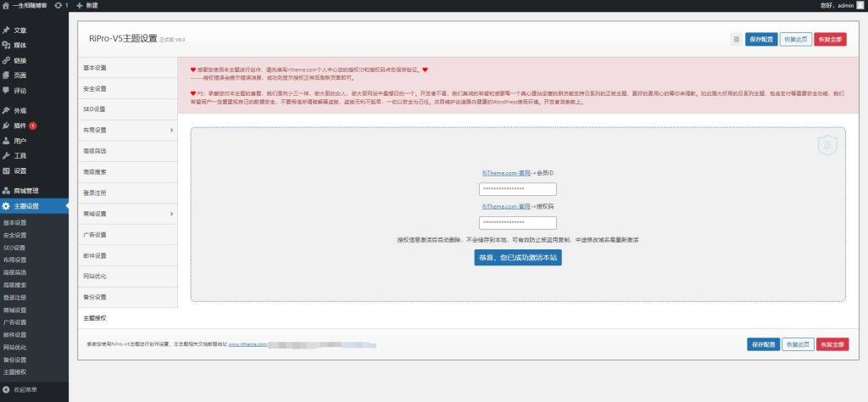Click 广告设置 in the dark sidebar submenu
The height and width of the screenshot is (402, 868).
(15, 322)
